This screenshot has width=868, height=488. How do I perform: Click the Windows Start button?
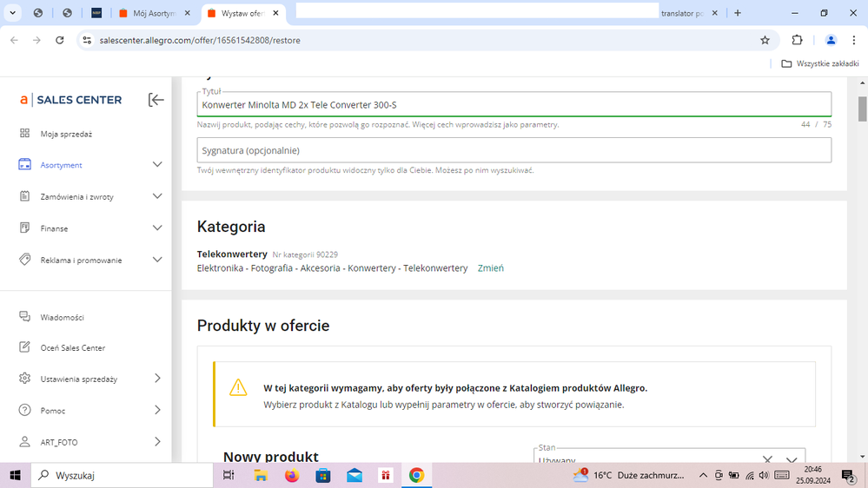[x=15, y=475]
